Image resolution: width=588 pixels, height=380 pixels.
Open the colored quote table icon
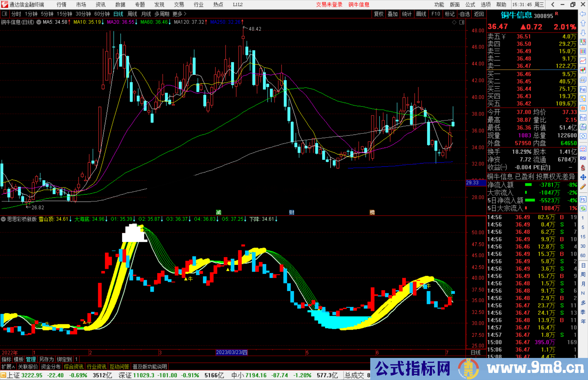583,51
